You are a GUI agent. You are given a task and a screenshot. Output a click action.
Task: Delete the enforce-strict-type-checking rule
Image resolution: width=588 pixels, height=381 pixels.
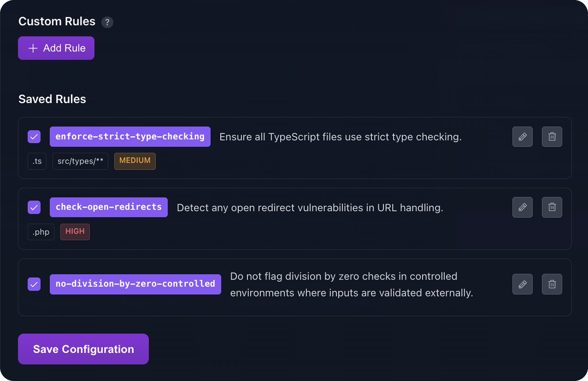pyautogui.click(x=552, y=137)
